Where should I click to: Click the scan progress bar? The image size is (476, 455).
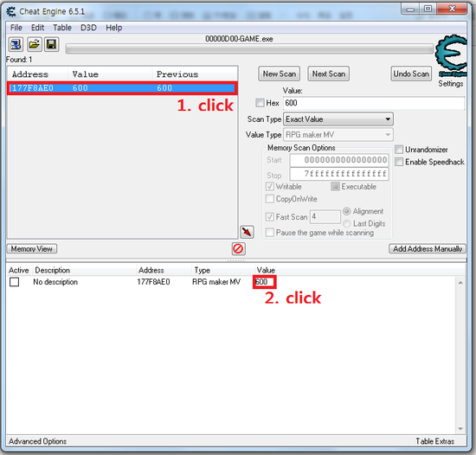pyautogui.click(x=249, y=48)
